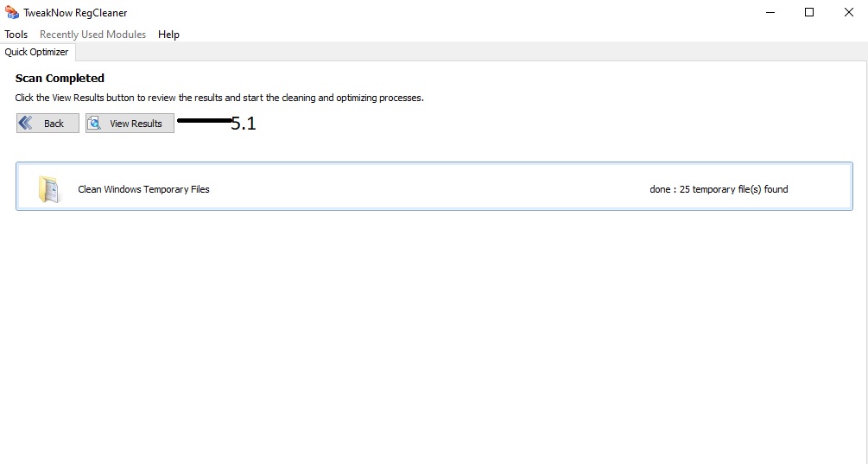Minimize the TweakNow RegCleaner window
The image size is (868, 464).
[x=770, y=12]
